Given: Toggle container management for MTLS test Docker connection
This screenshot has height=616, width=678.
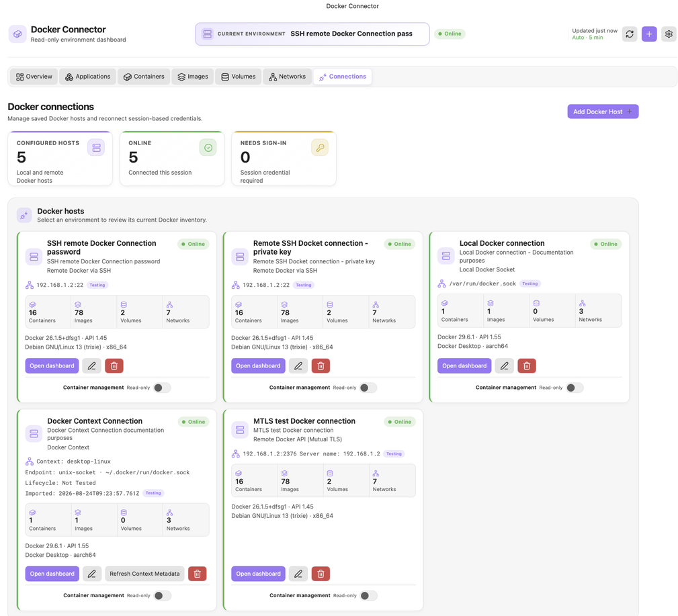Looking at the screenshot, I should [x=369, y=596].
